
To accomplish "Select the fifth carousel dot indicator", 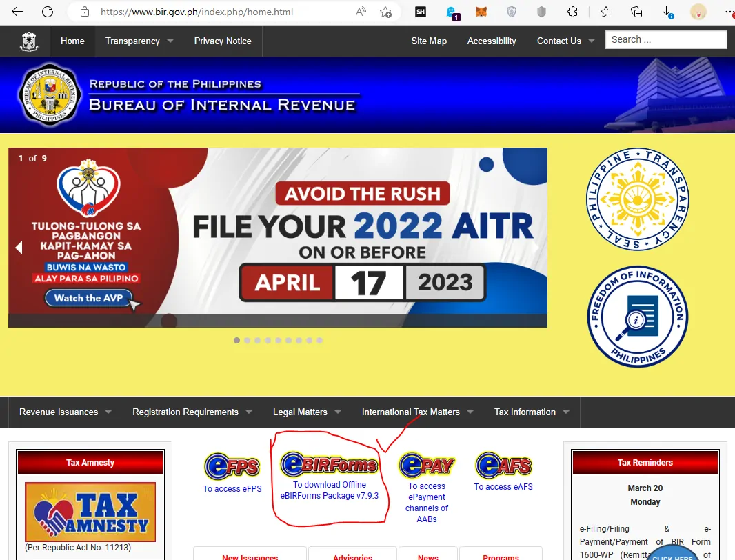I will (278, 340).
